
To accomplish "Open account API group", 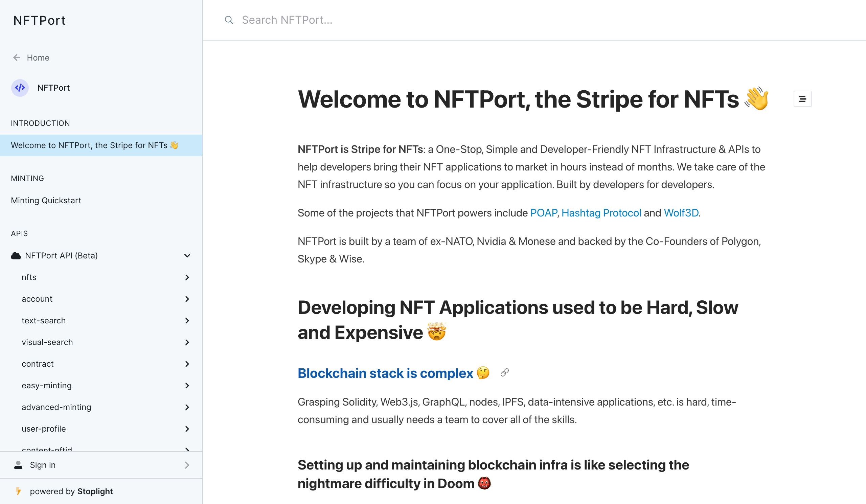I will (101, 299).
